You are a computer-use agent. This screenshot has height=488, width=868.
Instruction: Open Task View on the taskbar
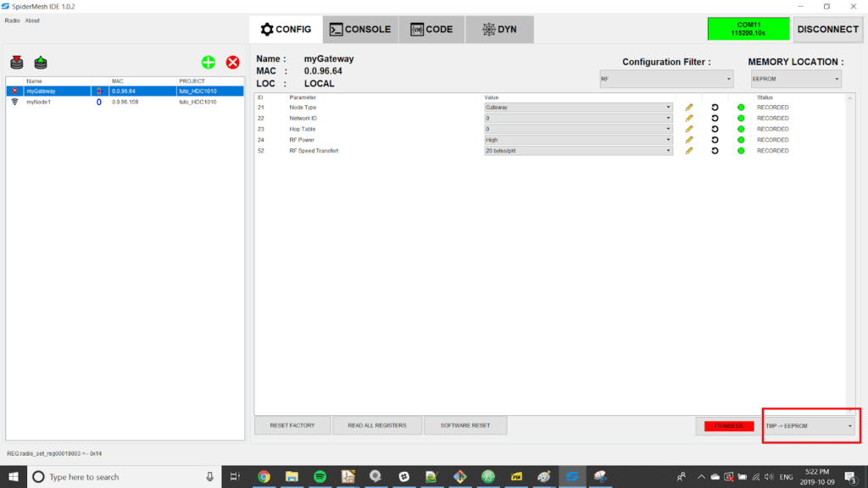point(235,476)
